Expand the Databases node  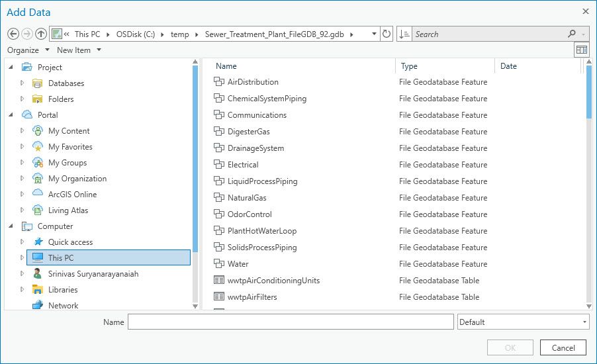(22, 83)
